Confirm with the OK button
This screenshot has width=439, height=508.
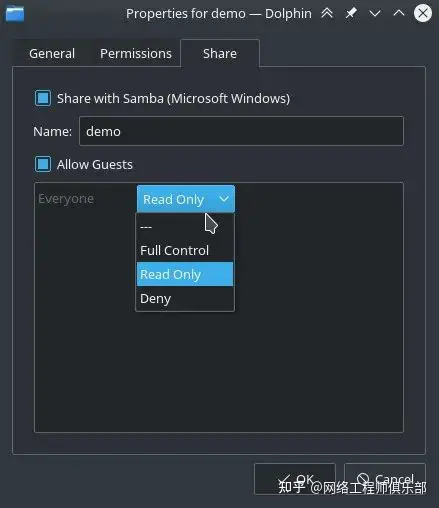(x=295, y=479)
